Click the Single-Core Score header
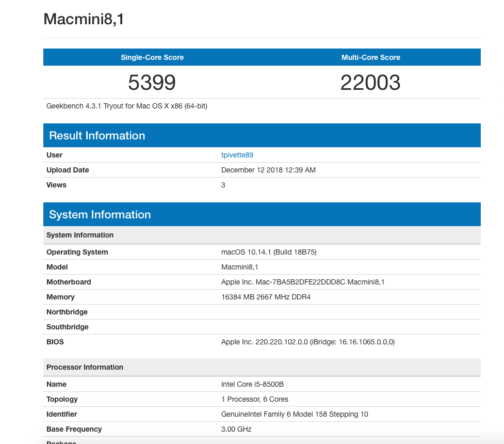The height and width of the screenshot is (444, 504). point(152,57)
